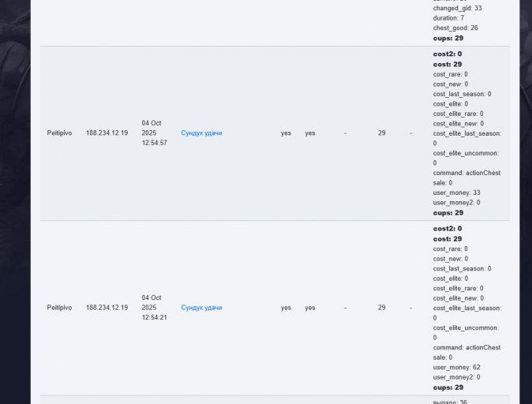
Task: Click user_money: 62 entry
Action: coord(456,368)
